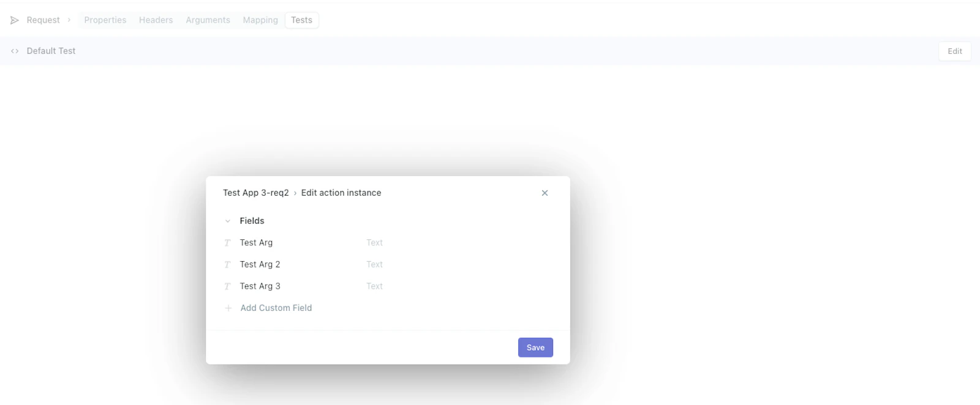Click the plus icon for Add Custom Field
Screen dimensions: 980x405
tap(228, 308)
